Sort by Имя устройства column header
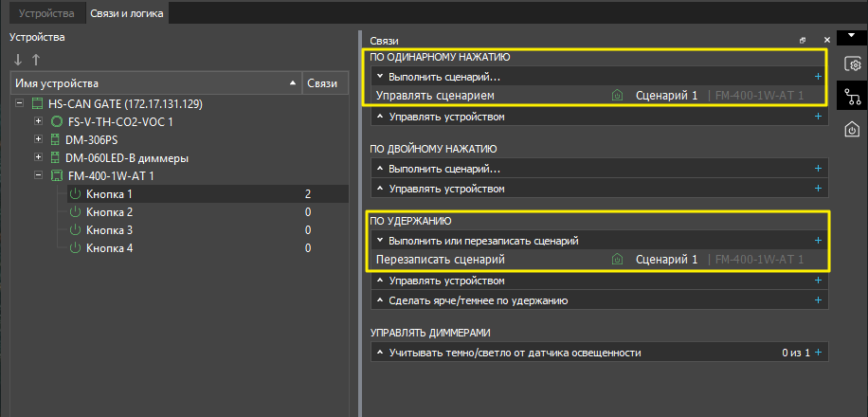This screenshot has width=868, height=417. 152,84
